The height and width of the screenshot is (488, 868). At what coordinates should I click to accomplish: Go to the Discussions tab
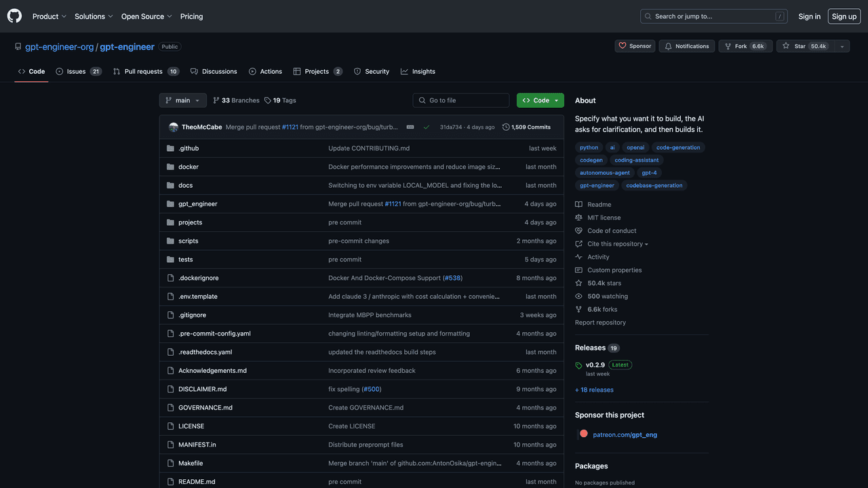(x=214, y=71)
